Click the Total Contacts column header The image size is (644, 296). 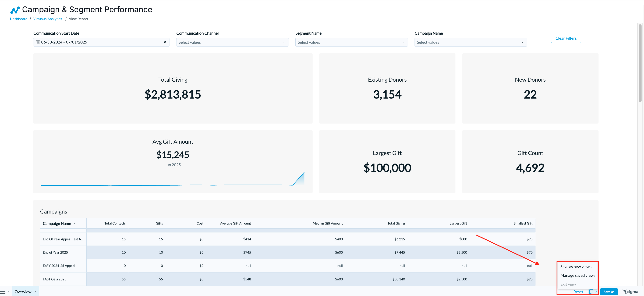(x=115, y=223)
